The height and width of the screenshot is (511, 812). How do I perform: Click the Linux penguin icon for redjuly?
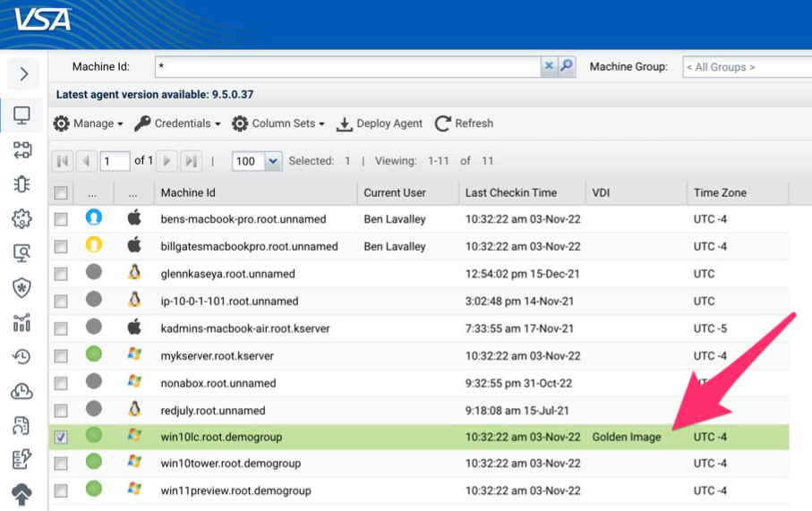[x=134, y=409]
